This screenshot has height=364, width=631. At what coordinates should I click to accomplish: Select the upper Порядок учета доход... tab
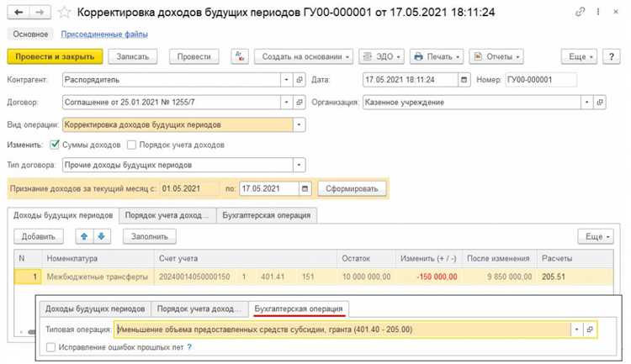[x=167, y=215]
